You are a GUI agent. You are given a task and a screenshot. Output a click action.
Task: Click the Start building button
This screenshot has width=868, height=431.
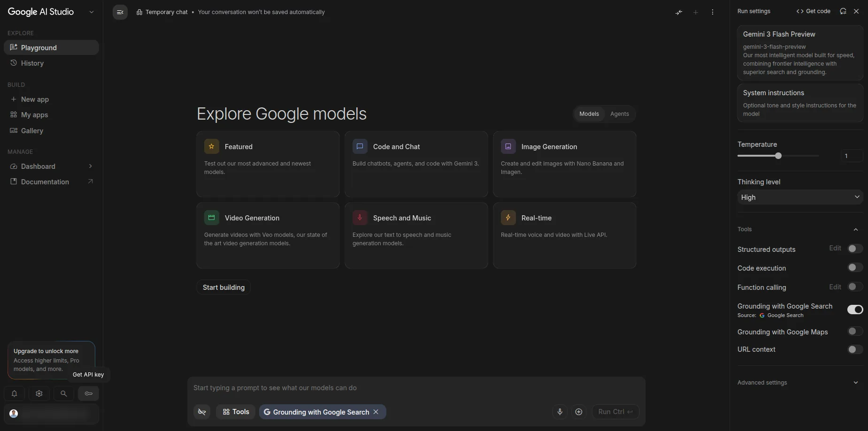(x=223, y=287)
